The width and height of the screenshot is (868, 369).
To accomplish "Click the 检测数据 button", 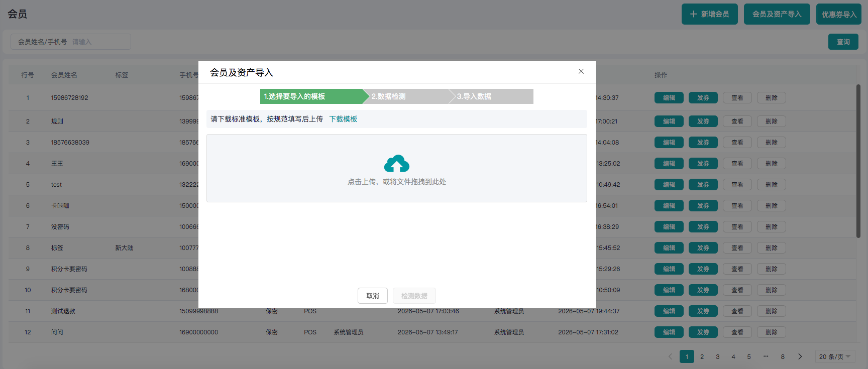I will click(x=414, y=296).
